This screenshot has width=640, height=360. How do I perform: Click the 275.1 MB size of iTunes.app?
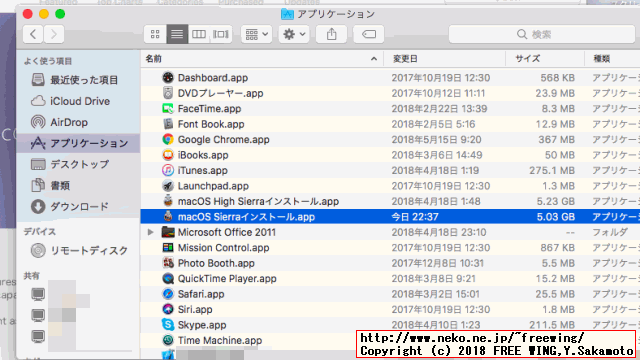552,170
